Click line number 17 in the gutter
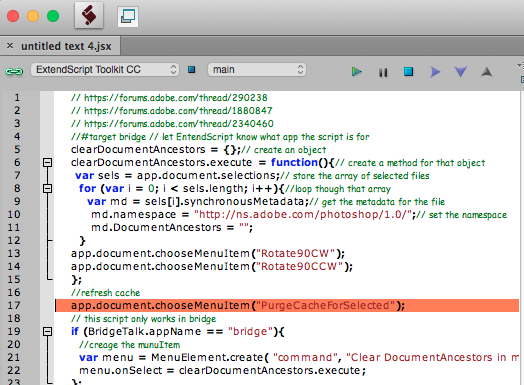The width and height of the screenshot is (524, 385). tap(14, 305)
